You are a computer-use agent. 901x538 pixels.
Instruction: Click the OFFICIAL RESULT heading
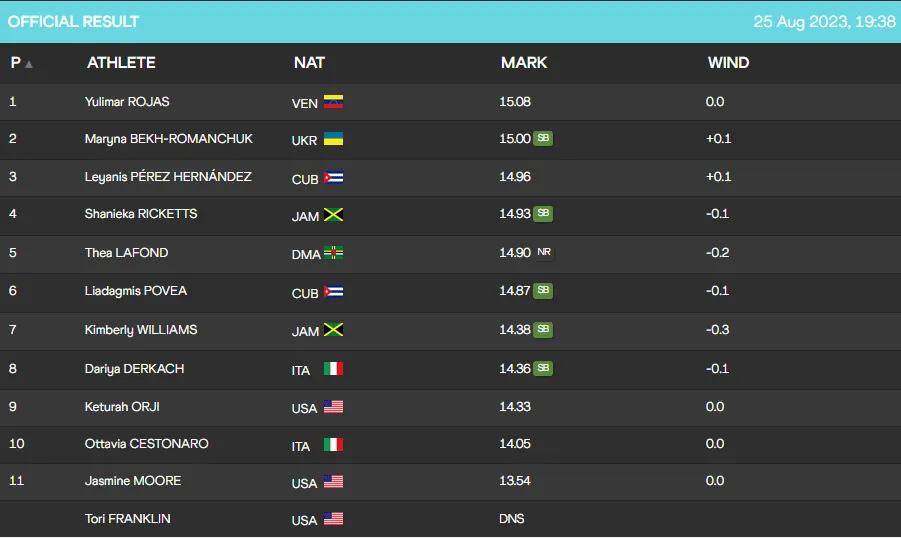pyautogui.click(x=74, y=21)
